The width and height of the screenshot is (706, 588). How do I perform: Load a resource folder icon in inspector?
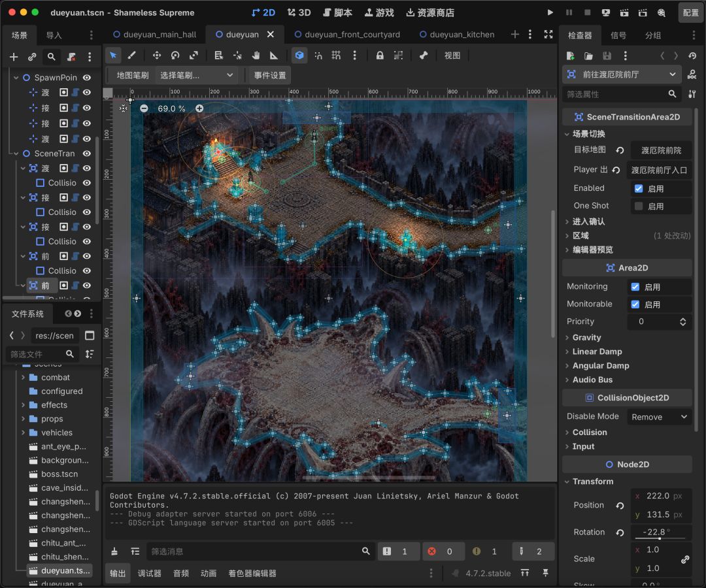click(588, 56)
